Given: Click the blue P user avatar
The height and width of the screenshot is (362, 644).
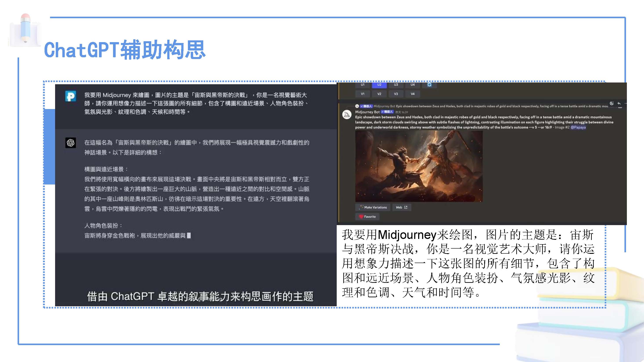Looking at the screenshot, I should (70, 96).
